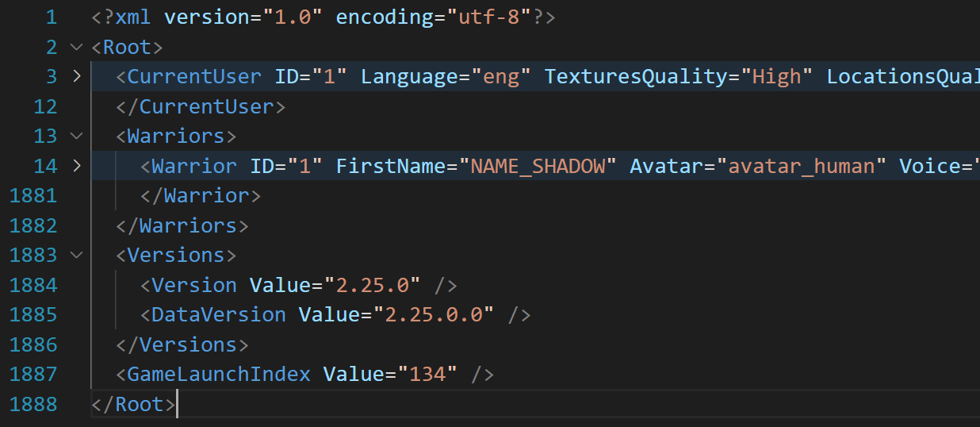The height and width of the screenshot is (427, 980).
Task: Expand the folded Warrior ID="1" element
Action: [76, 166]
